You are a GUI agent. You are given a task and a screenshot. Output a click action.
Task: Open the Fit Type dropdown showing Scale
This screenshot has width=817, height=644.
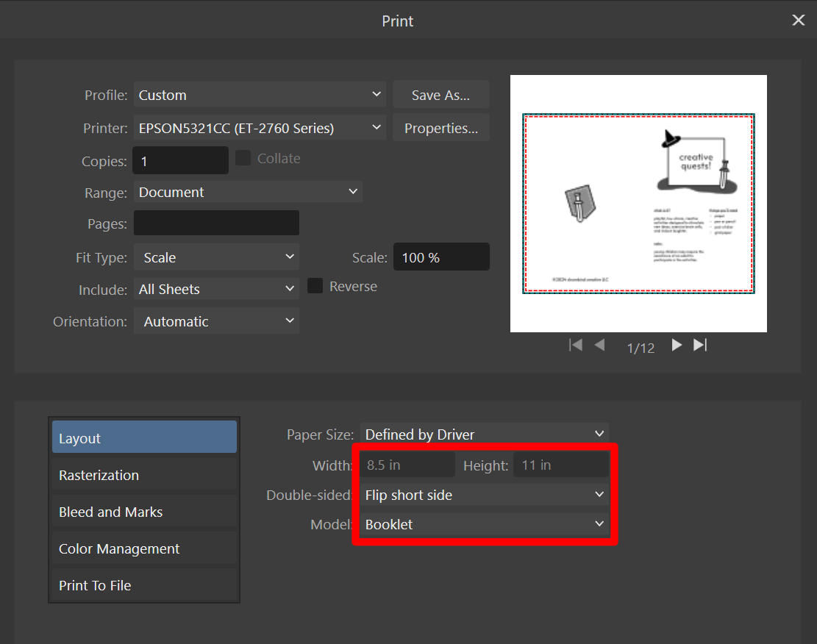tap(216, 257)
